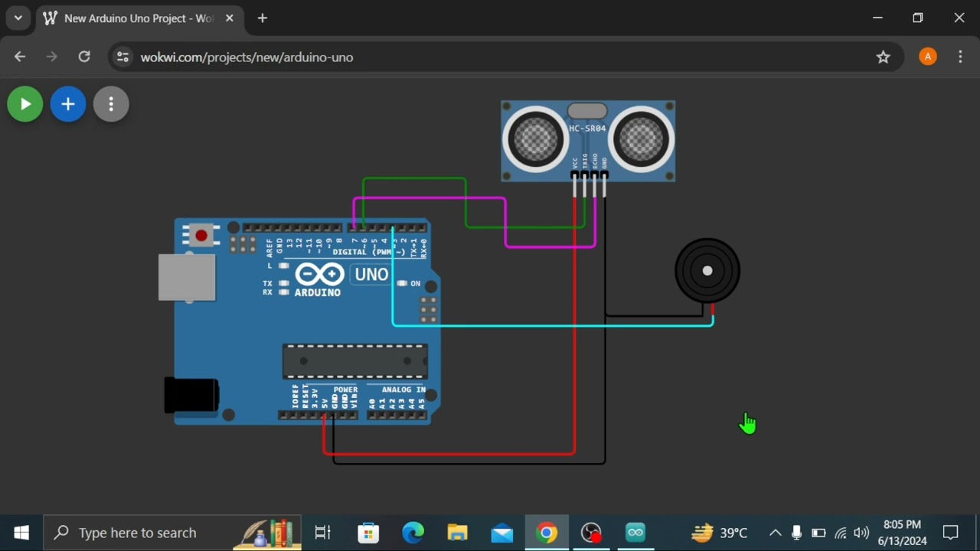Go back to the previous page
This screenshot has width=980, height=551.
(20, 57)
